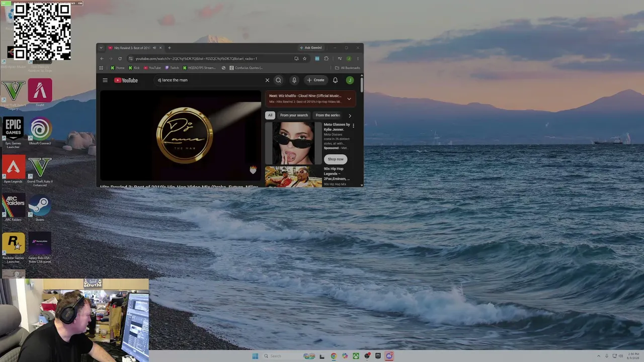This screenshot has height=362, width=644.
Task: Open the Confucius Quotes bookmark
Action: [246, 68]
